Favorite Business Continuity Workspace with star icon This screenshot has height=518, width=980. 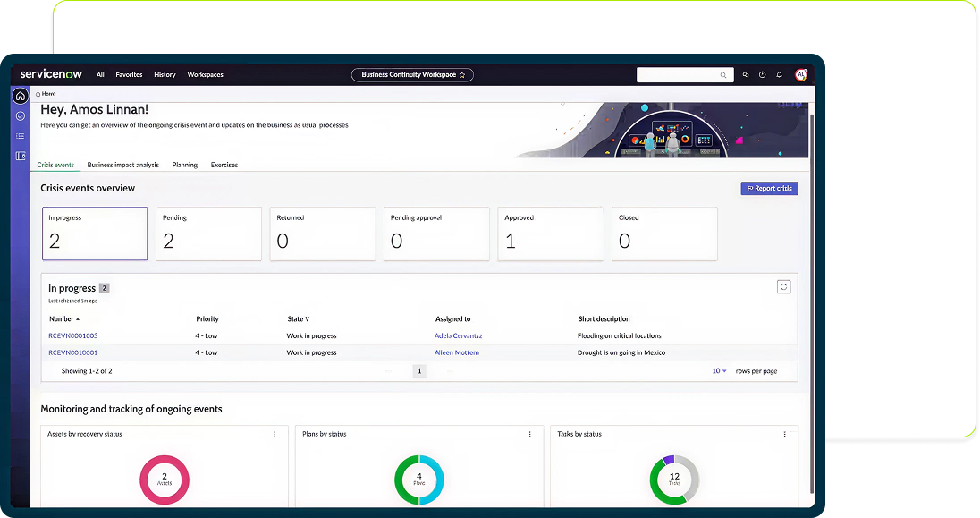pos(462,75)
